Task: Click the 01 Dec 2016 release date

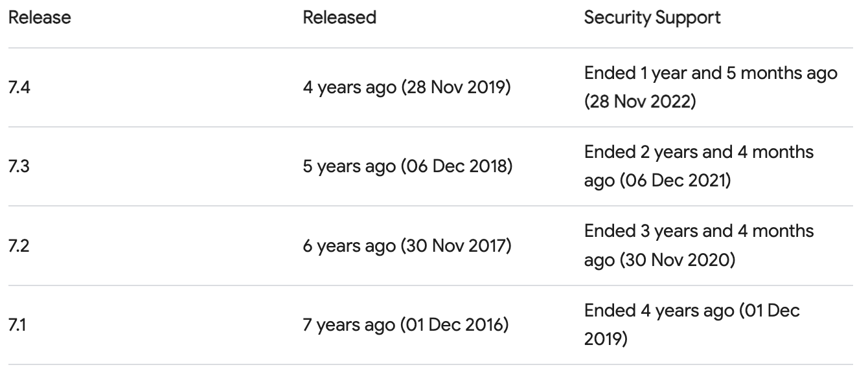Action: (455, 325)
